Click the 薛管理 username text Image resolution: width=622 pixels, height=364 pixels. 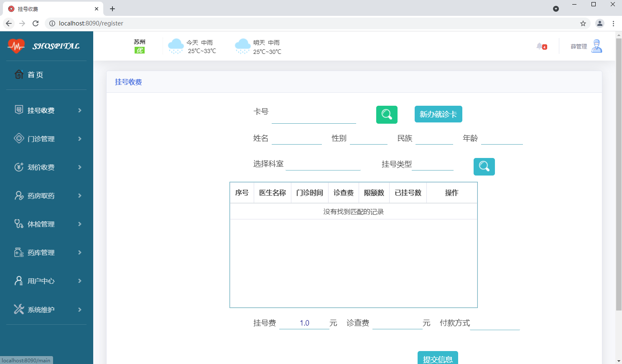(x=579, y=46)
